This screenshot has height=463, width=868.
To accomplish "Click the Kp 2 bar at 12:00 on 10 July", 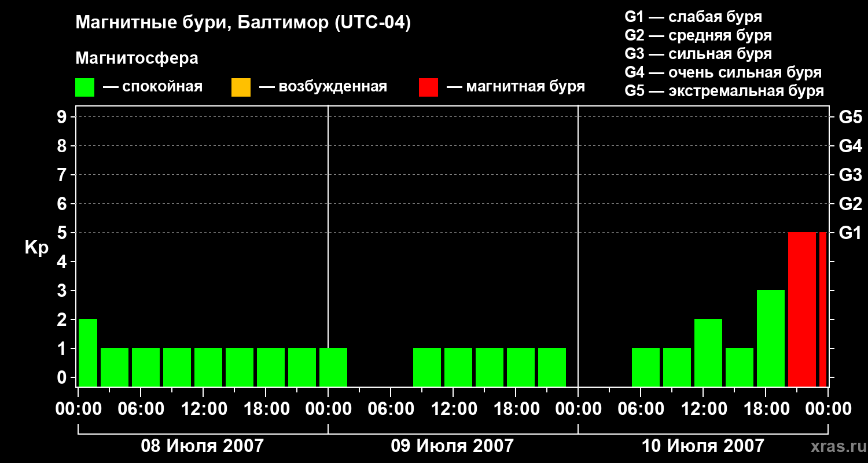I will (708, 352).
